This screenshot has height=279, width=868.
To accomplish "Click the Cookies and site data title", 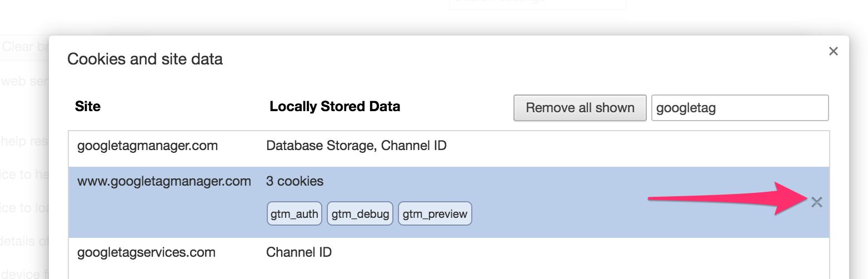I will click(145, 59).
